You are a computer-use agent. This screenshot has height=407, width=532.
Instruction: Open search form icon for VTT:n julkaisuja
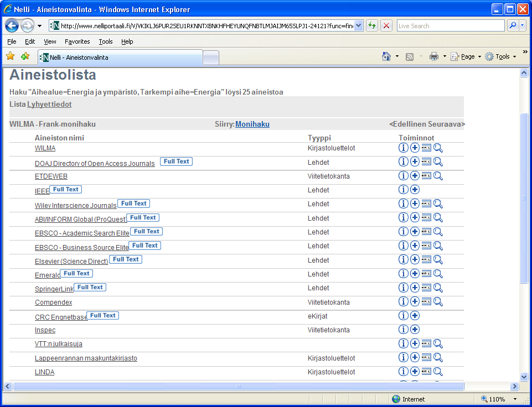(x=426, y=343)
